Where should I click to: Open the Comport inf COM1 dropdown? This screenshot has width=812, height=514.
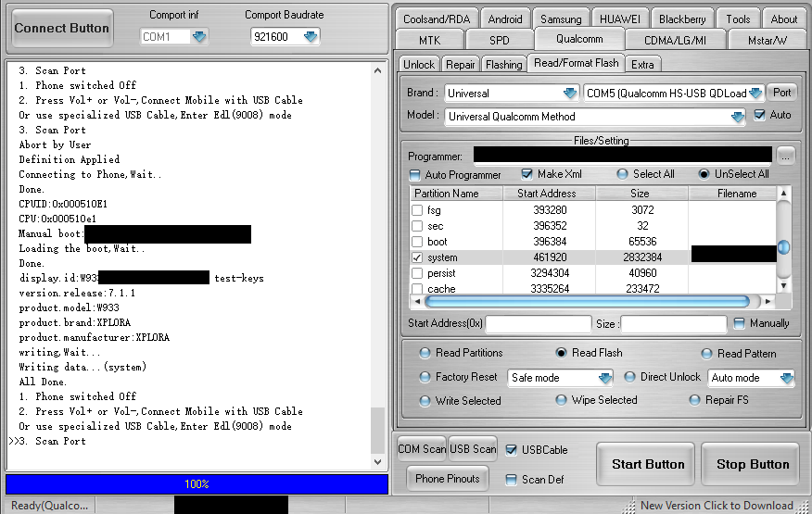click(199, 37)
